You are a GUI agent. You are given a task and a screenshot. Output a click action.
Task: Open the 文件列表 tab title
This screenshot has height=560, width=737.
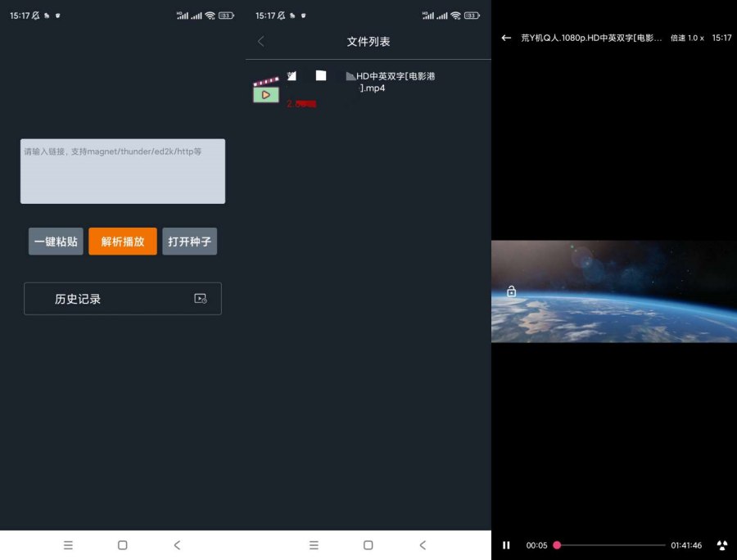click(368, 41)
